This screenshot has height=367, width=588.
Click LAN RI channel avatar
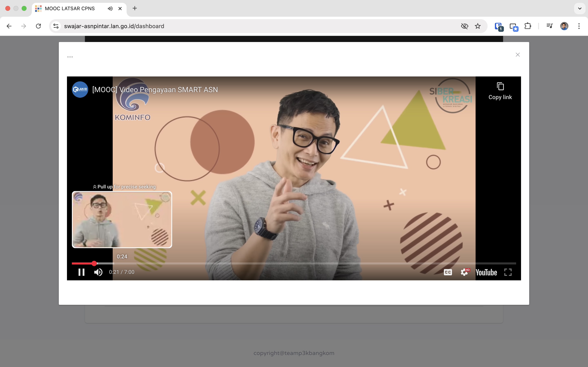pyautogui.click(x=80, y=90)
